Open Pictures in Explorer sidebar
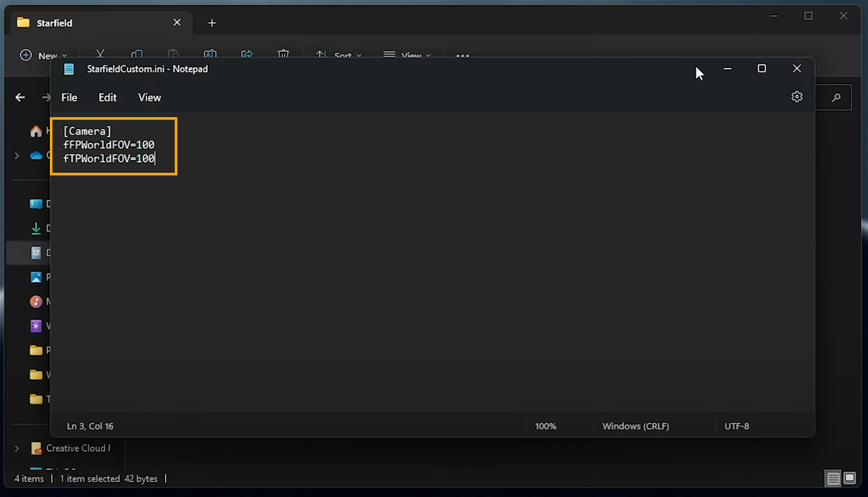Viewport: 868px width, 497px height. (36, 277)
